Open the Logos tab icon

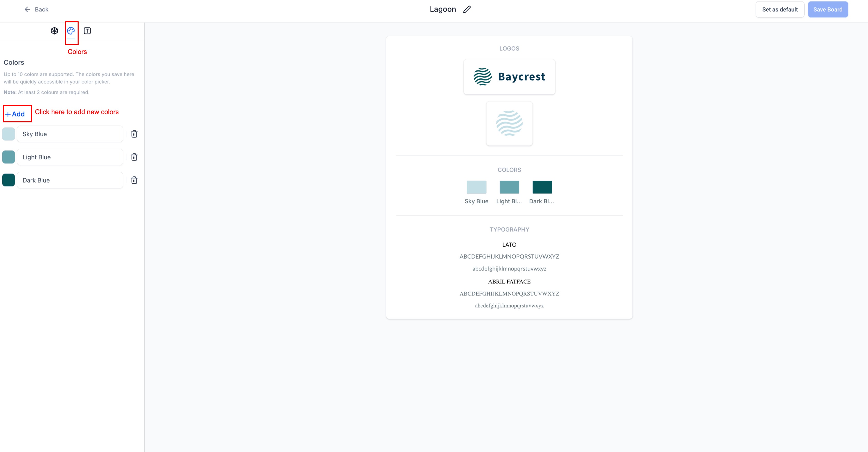54,31
